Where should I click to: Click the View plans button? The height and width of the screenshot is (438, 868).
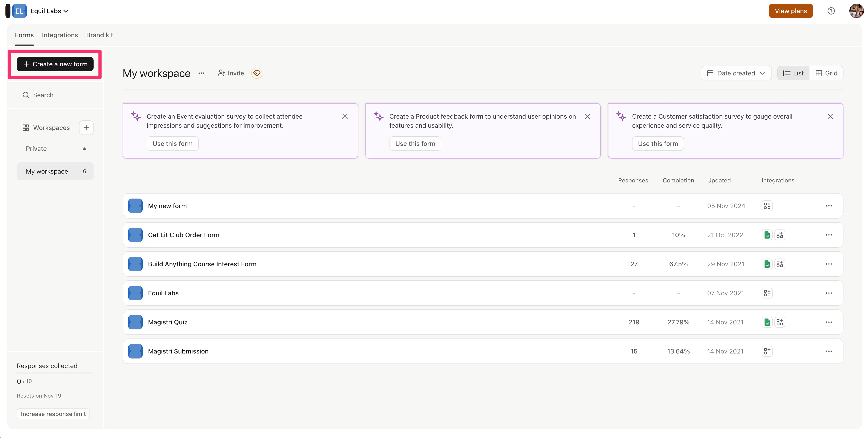(791, 11)
